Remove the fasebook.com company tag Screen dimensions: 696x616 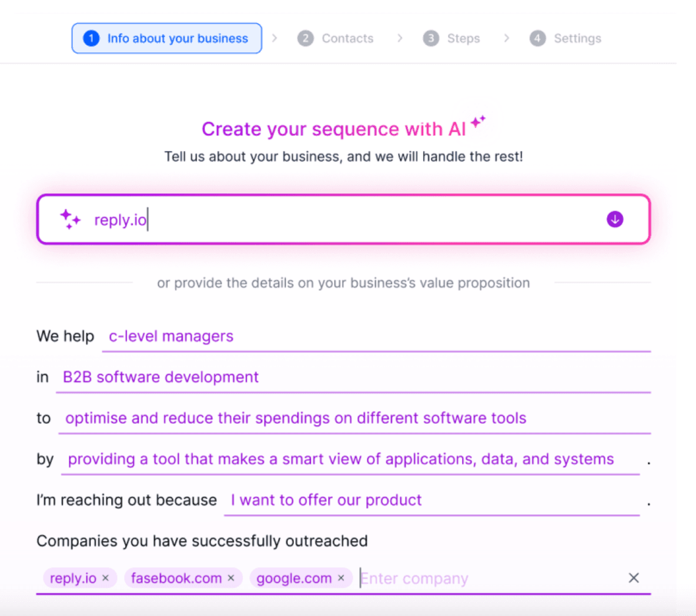tap(230, 578)
